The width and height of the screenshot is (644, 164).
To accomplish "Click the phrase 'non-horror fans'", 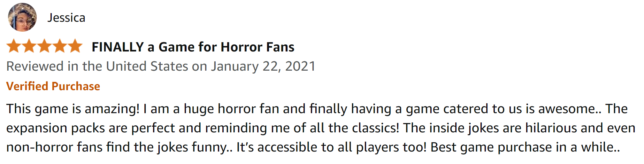I will coord(54,147).
